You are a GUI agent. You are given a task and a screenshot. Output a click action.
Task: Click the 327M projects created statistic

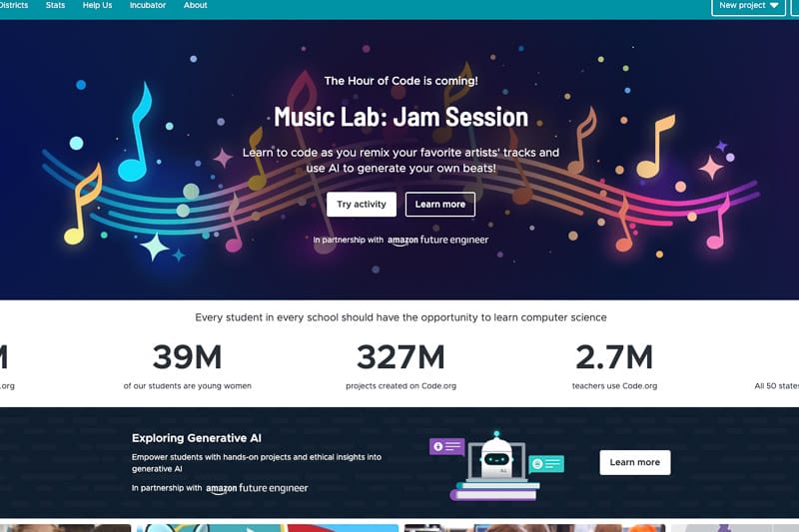(x=401, y=365)
